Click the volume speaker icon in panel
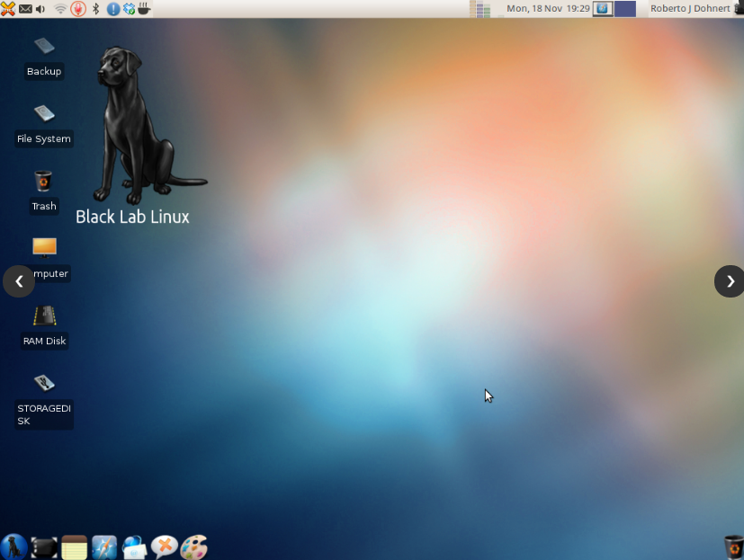The height and width of the screenshot is (560, 744). [x=40, y=8]
